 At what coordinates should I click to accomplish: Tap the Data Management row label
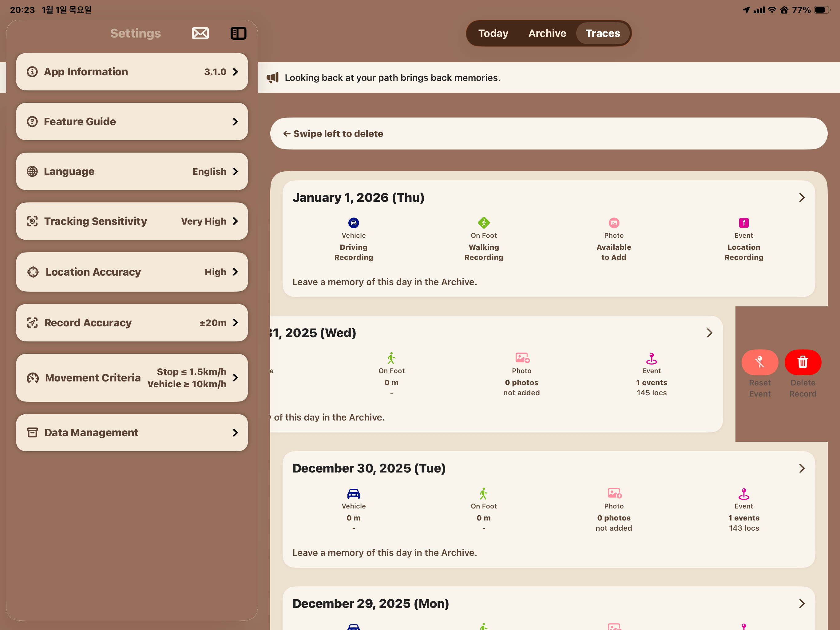point(91,433)
